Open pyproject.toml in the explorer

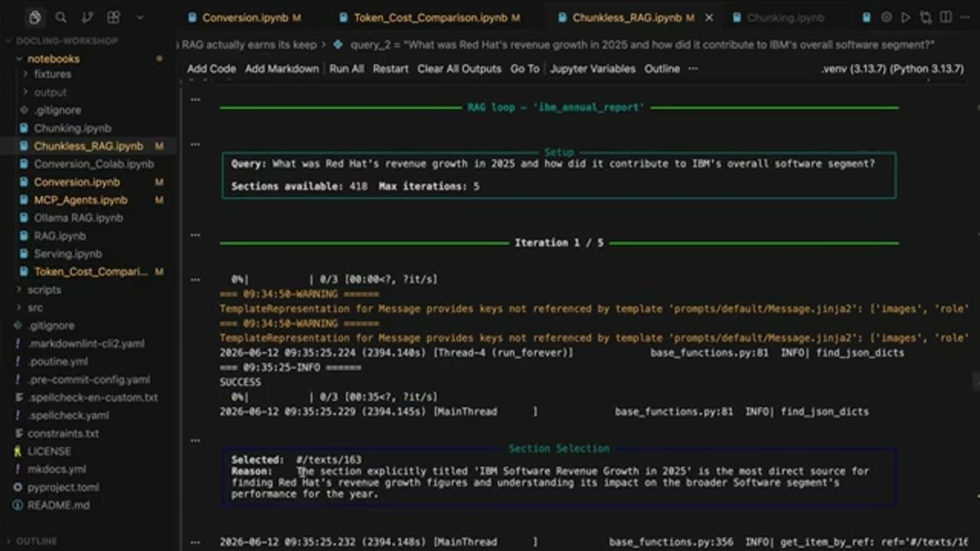[x=63, y=487]
